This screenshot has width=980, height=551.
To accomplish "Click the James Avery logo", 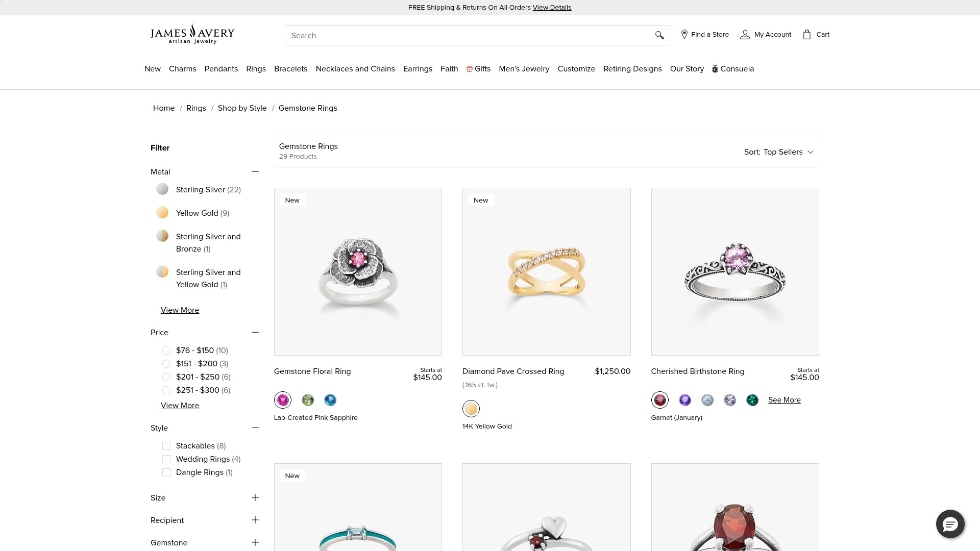I will [x=192, y=34].
